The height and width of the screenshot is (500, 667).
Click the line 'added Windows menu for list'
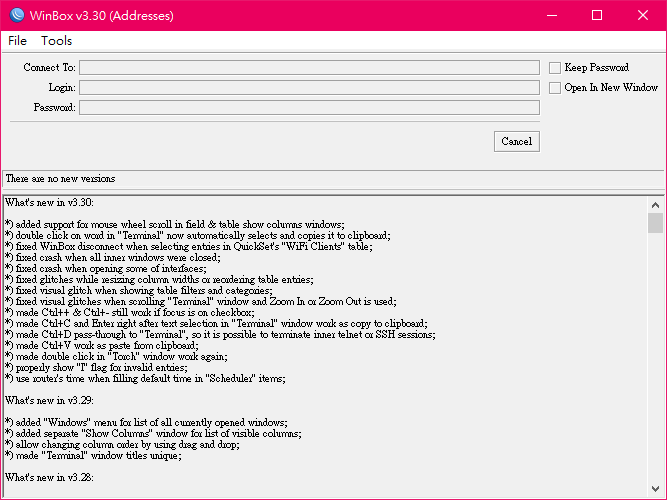tap(146, 423)
